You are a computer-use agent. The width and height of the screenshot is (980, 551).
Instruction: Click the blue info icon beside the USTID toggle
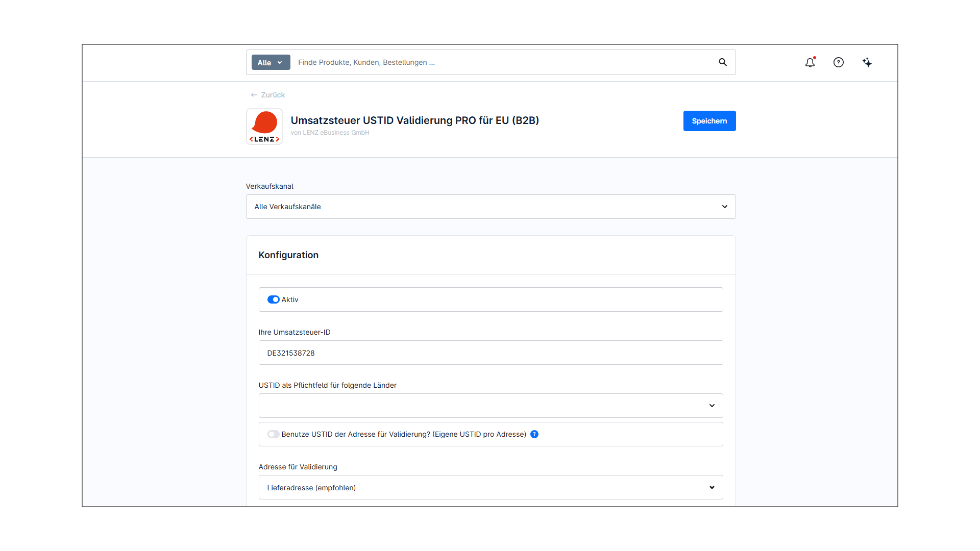click(x=534, y=434)
